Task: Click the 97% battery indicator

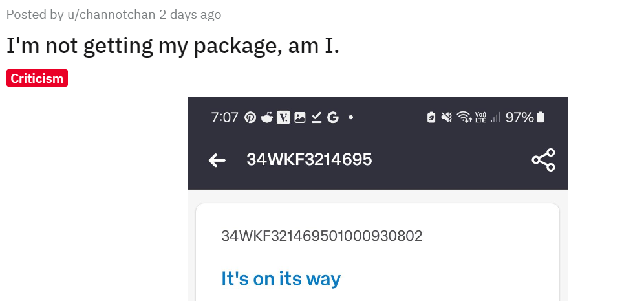Action: [x=525, y=118]
